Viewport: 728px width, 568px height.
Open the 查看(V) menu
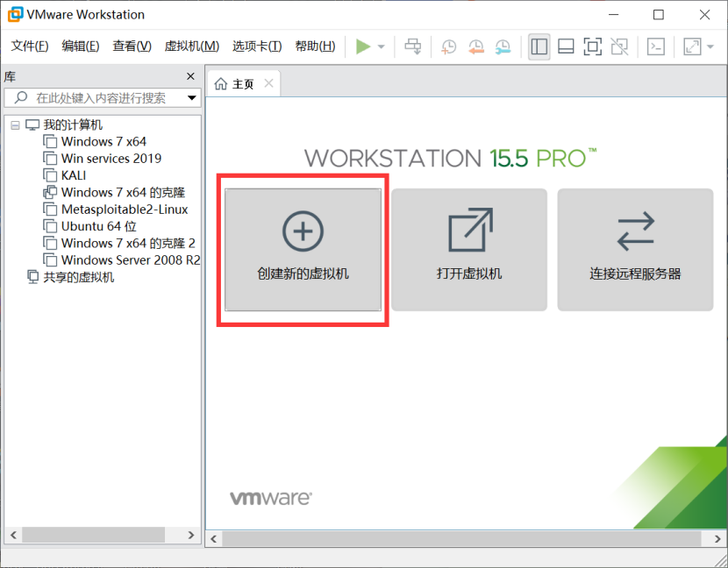132,46
